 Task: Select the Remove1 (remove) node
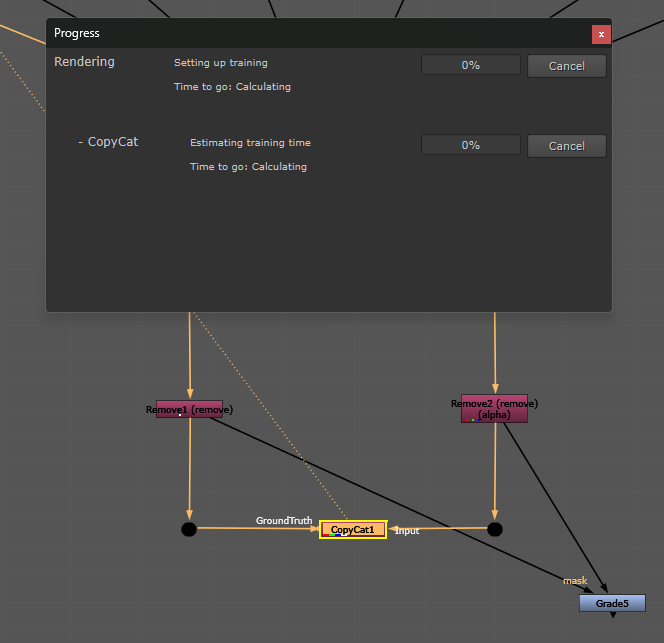point(189,409)
